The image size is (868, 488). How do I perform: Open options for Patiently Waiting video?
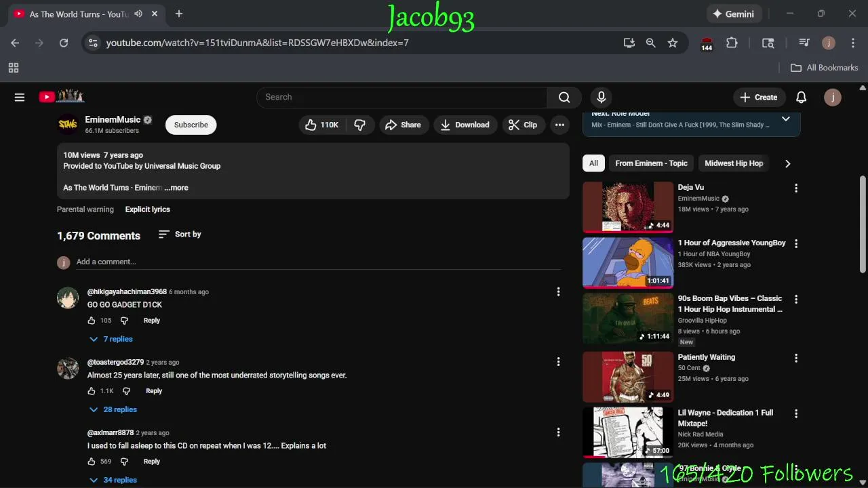796,359
